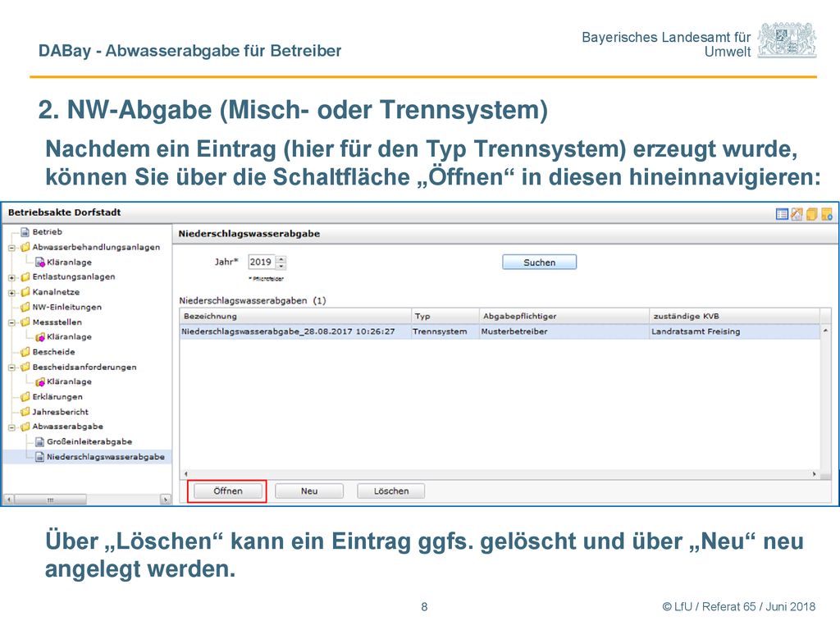
Task: Click the Neu button
Action: click(x=309, y=491)
